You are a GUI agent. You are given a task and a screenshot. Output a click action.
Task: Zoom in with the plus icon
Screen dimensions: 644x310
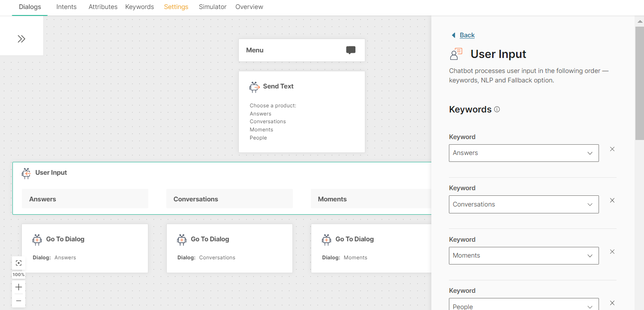tap(18, 287)
